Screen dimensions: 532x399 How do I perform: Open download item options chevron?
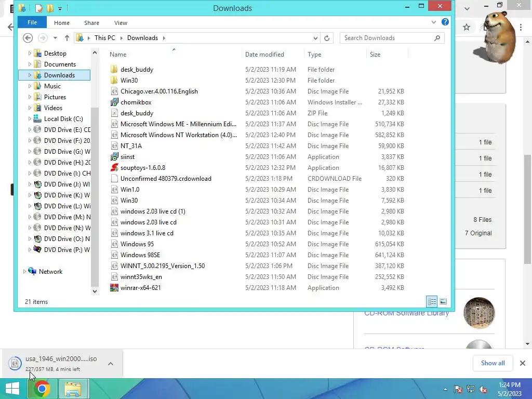tap(111, 364)
